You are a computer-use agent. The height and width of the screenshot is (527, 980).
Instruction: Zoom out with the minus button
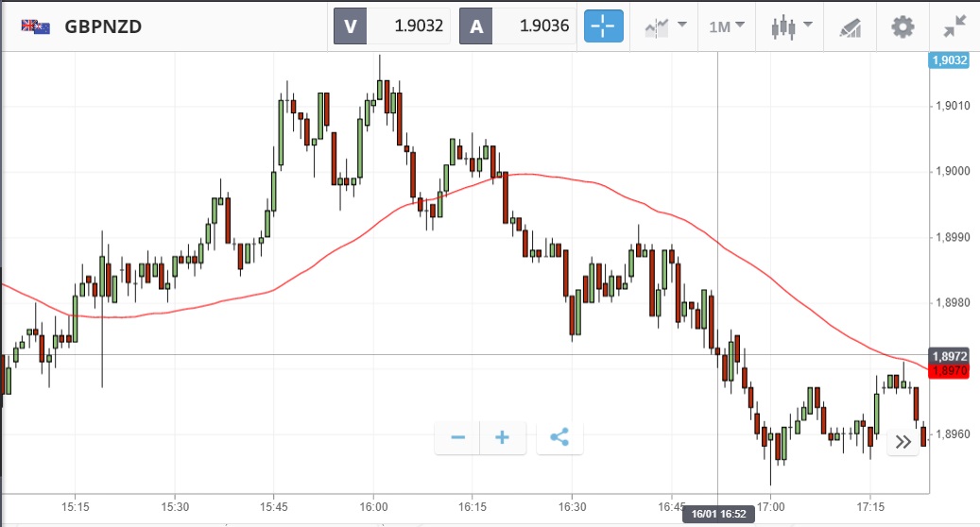pyautogui.click(x=458, y=437)
